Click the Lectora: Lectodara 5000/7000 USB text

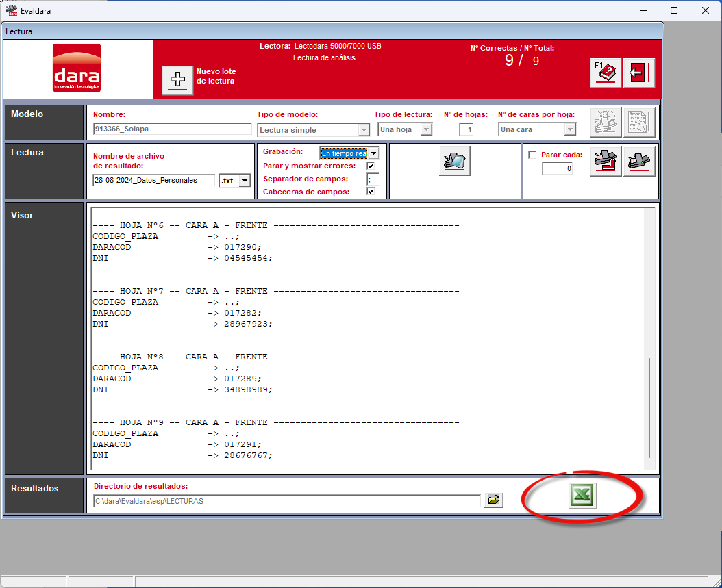[x=321, y=46]
